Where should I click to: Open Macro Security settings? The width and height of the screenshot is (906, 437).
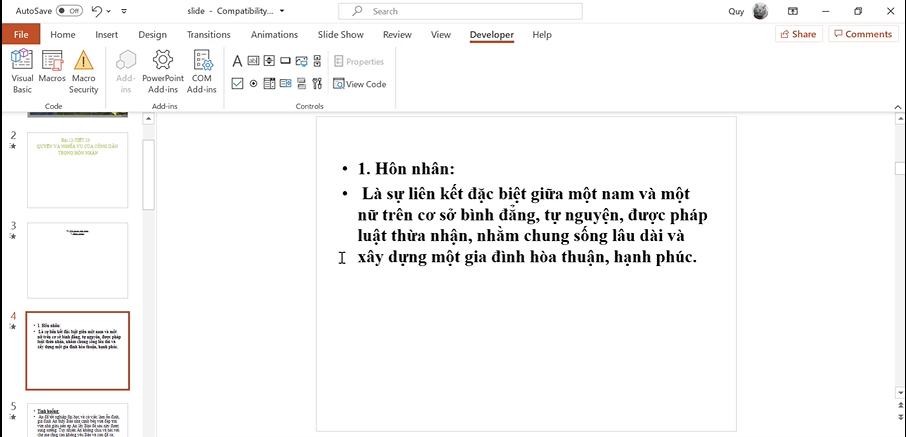(84, 71)
